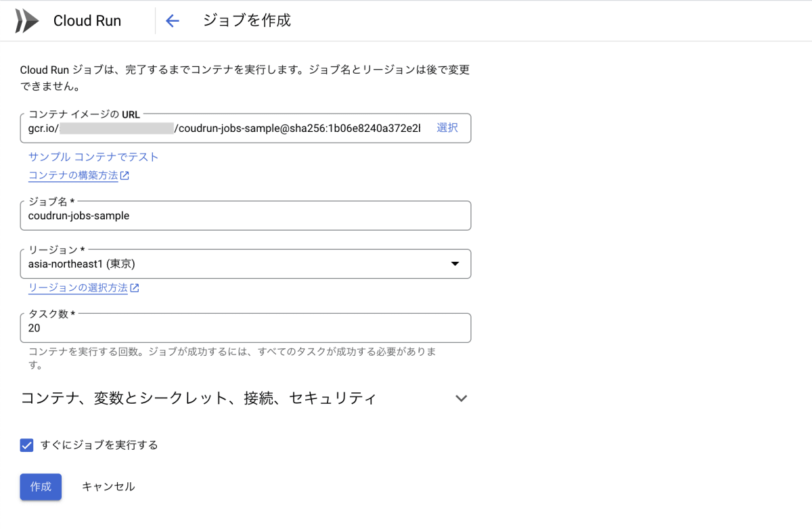The height and width of the screenshot is (531, 812).
Task: Open リージョンの選択方法 link
Action: pos(78,288)
